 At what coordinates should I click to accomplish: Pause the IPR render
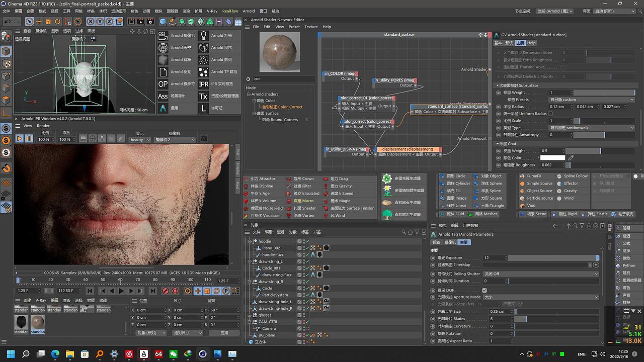coord(29,138)
